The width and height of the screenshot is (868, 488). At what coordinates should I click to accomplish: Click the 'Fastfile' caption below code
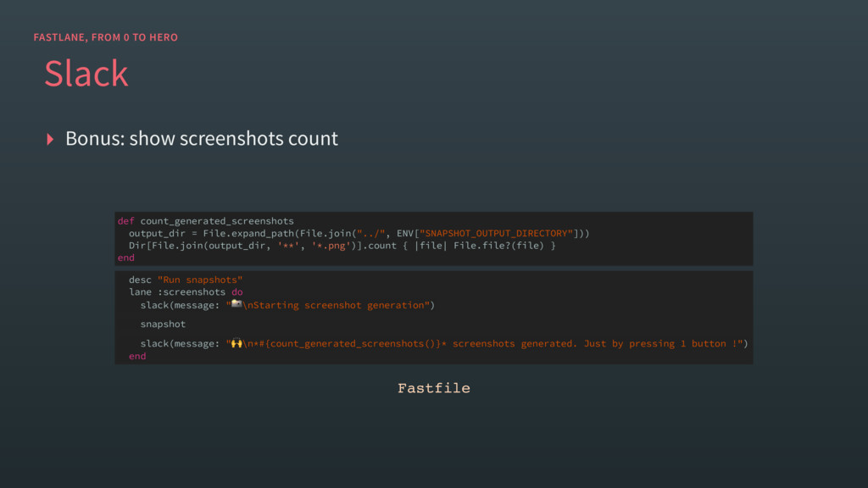pos(434,388)
